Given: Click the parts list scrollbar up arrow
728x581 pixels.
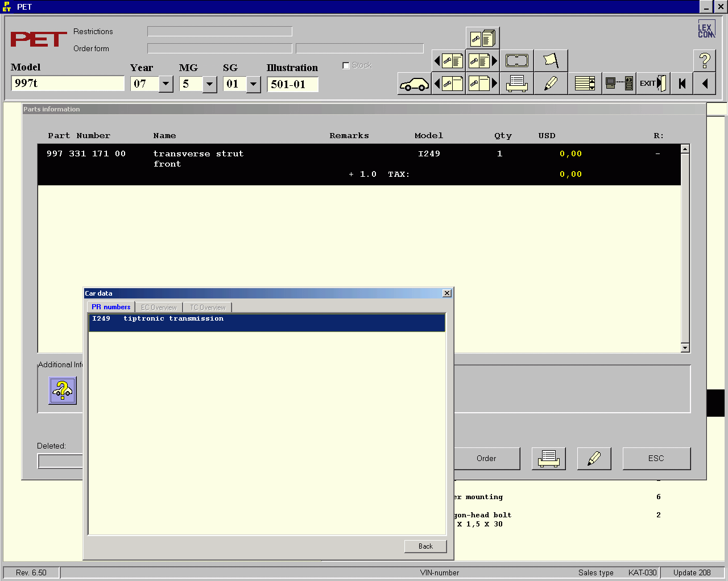Looking at the screenshot, I should pyautogui.click(x=685, y=149).
